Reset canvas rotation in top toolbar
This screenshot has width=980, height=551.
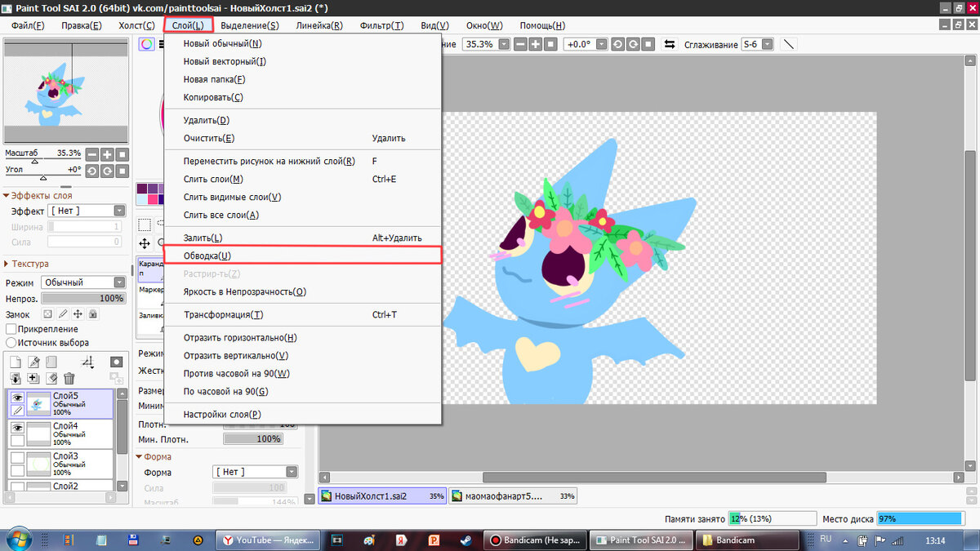pos(650,44)
